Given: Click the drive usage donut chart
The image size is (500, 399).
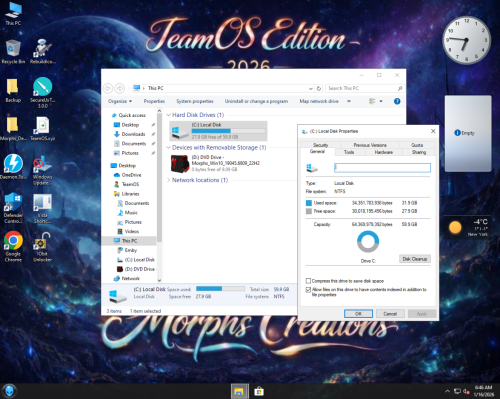Looking at the screenshot, I should pyautogui.click(x=368, y=242).
